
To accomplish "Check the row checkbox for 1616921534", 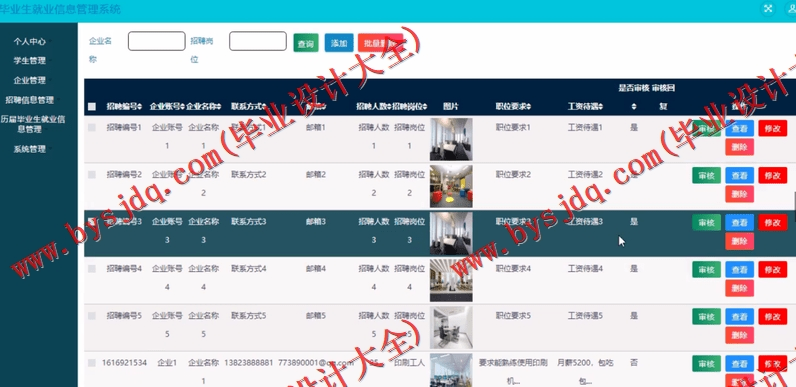I will (x=92, y=363).
